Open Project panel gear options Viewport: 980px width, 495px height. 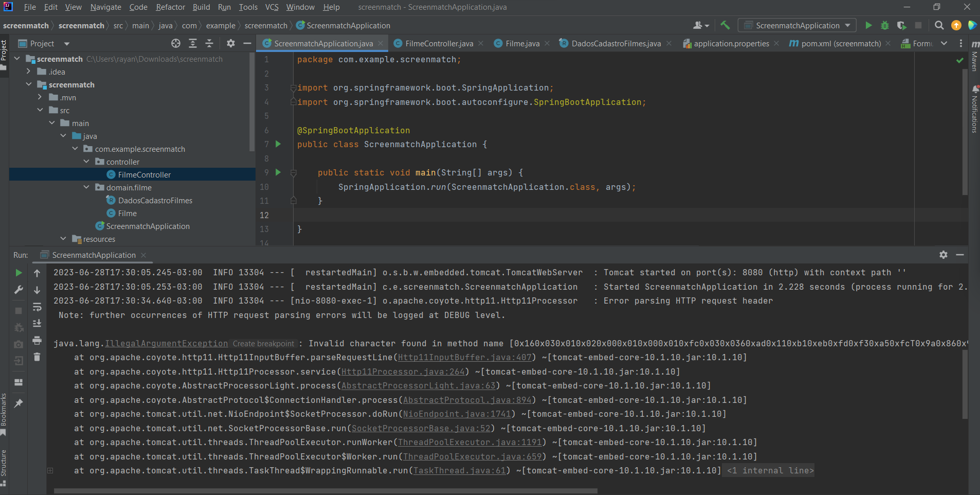point(231,44)
